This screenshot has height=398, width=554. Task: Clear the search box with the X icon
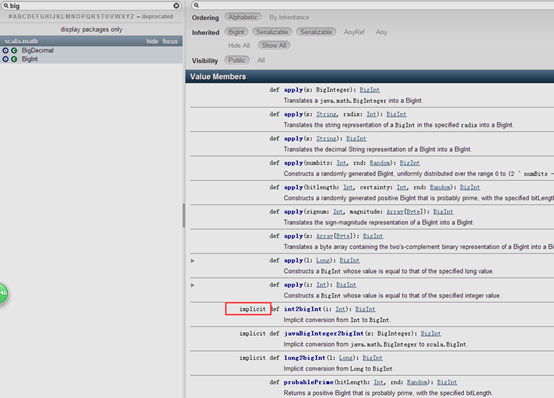(x=176, y=6)
